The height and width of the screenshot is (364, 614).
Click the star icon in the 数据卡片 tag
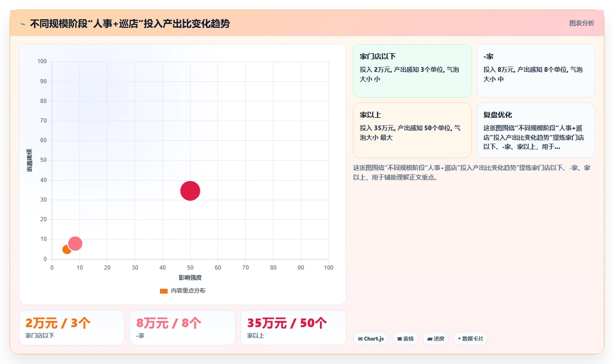point(459,339)
